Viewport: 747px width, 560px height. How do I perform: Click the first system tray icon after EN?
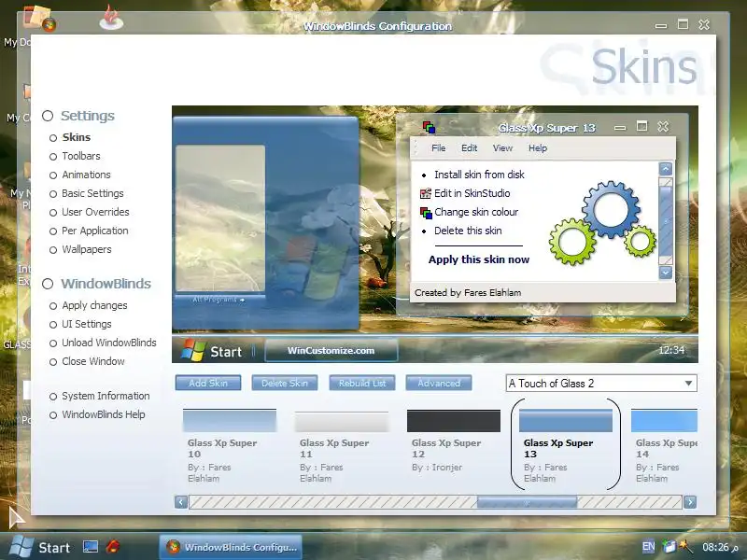(669, 547)
